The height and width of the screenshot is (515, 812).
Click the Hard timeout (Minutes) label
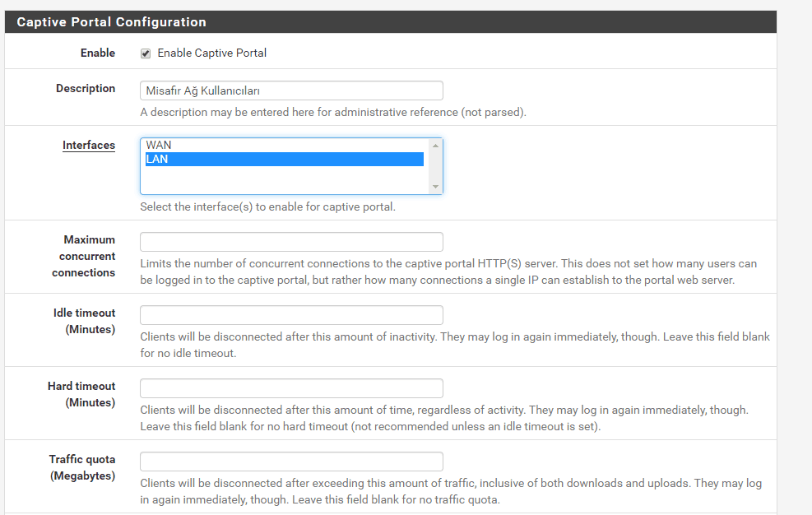coord(81,394)
